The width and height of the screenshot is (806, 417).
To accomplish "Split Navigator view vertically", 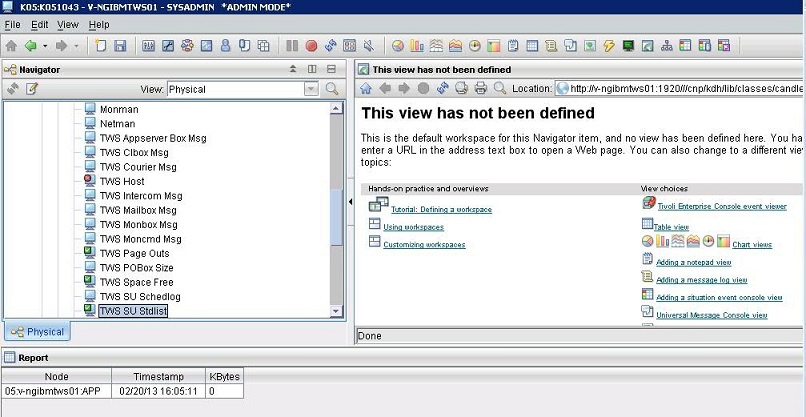I will [312, 69].
